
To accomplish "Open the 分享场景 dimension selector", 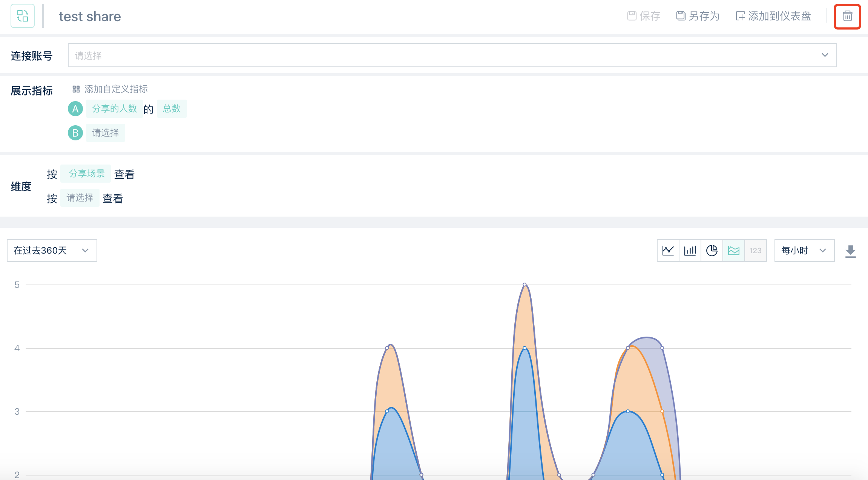I will [x=86, y=174].
